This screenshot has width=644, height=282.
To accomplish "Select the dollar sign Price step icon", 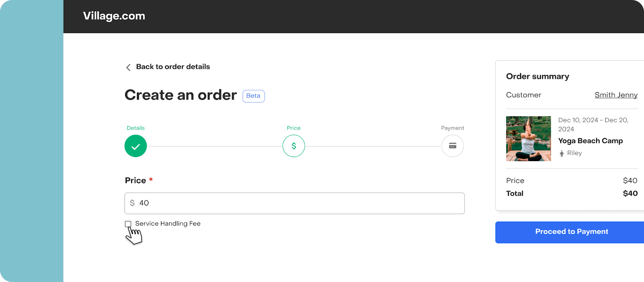I will [x=294, y=146].
